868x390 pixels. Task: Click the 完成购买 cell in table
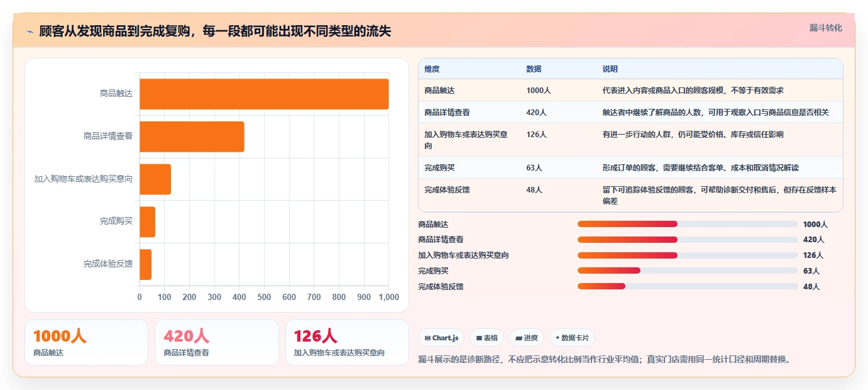[x=439, y=168]
